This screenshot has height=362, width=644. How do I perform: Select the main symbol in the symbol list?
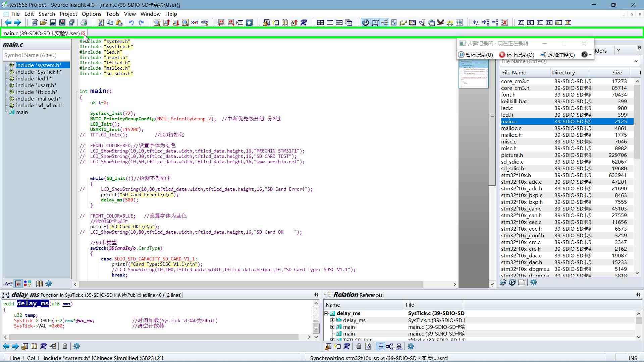click(x=22, y=112)
